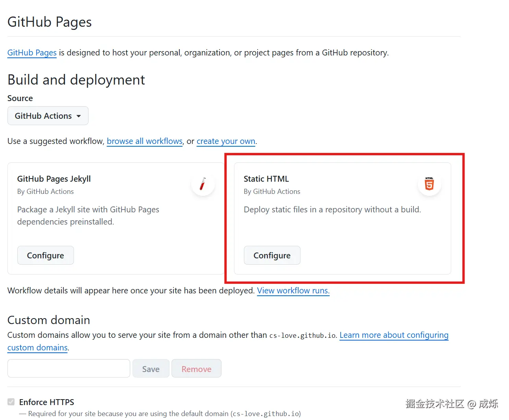Image resolution: width=509 pixels, height=420 pixels.
Task: Click 'By GitHub Actions' under Static HTML
Action: tap(272, 192)
